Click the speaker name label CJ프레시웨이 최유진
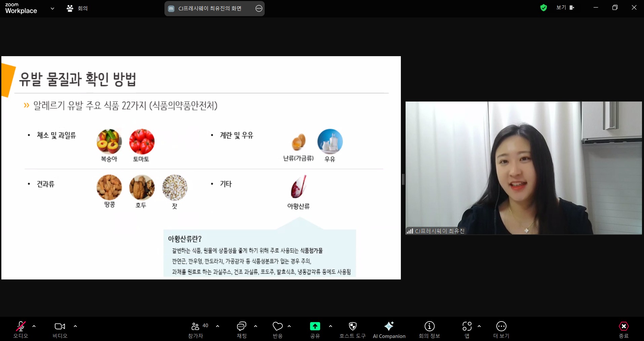 (x=440, y=231)
